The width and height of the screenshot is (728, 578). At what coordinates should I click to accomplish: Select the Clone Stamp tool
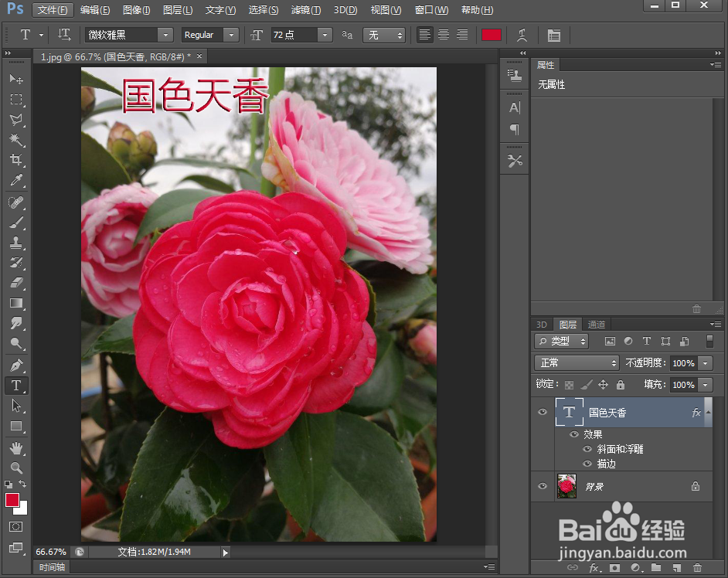tap(16, 243)
